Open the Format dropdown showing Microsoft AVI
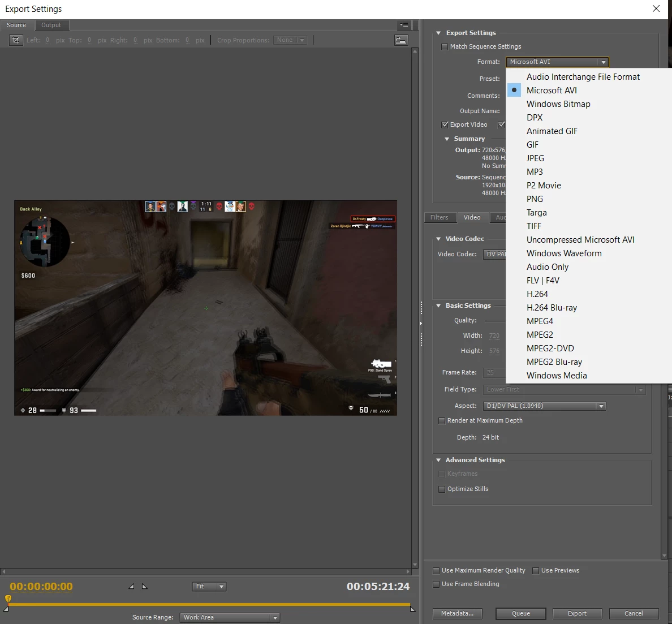The height and width of the screenshot is (624, 672). click(x=557, y=62)
